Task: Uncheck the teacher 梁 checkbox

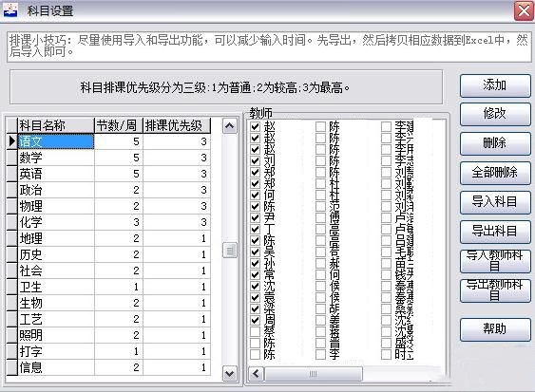Action: coord(256,308)
